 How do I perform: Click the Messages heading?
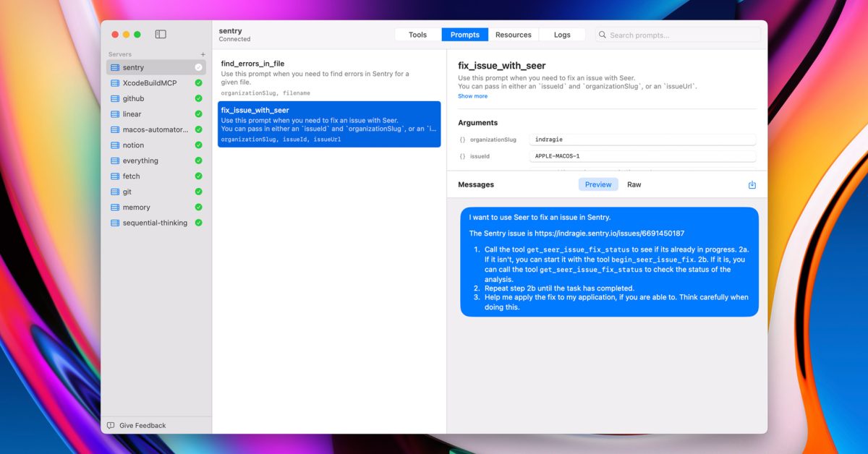(x=476, y=185)
